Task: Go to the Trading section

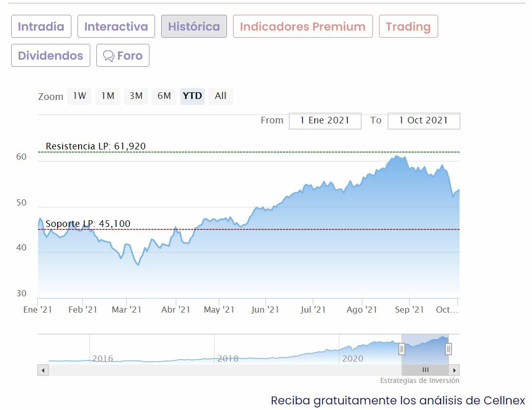Action: click(x=408, y=27)
